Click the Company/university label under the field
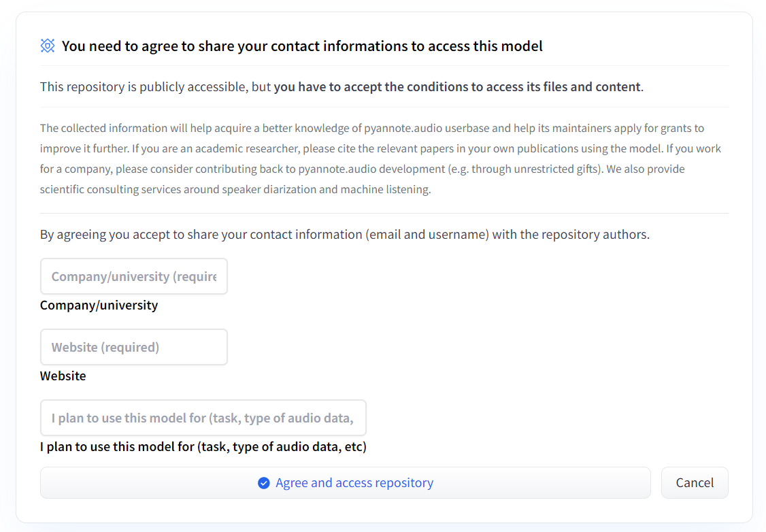Viewport: 766px width, 532px height. pyautogui.click(x=99, y=305)
